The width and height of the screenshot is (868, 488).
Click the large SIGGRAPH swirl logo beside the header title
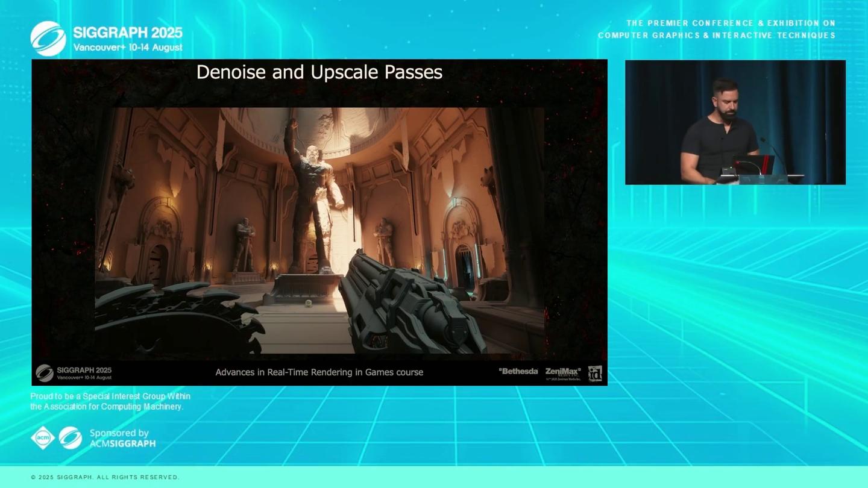pyautogui.click(x=48, y=39)
